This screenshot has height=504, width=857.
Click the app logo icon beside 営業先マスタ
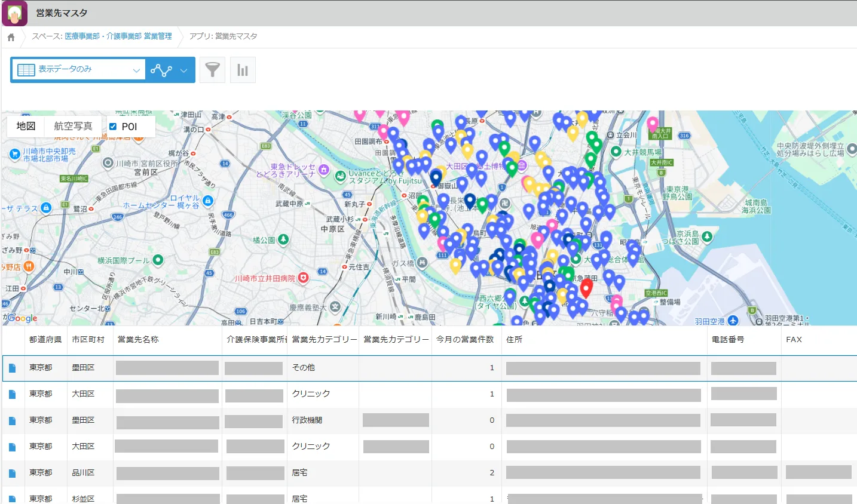coord(14,13)
